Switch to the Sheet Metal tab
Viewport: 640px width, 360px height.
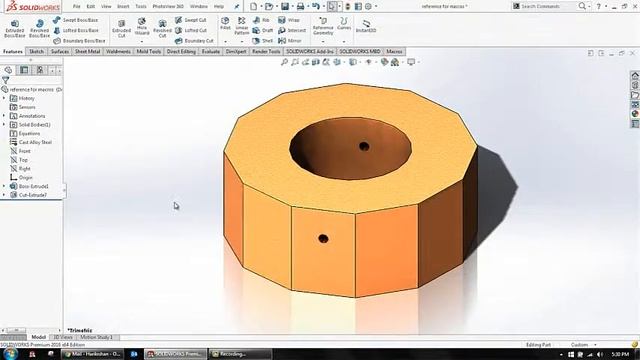click(87, 52)
